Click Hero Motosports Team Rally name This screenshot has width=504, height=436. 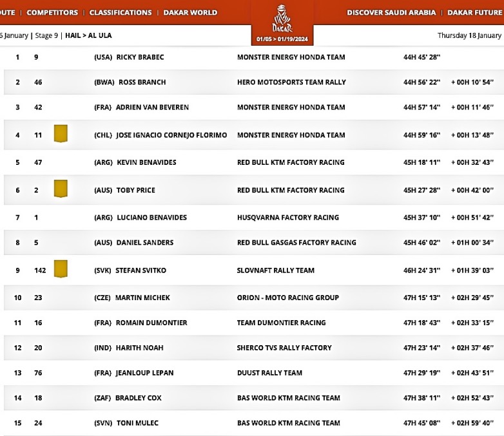[291, 82]
